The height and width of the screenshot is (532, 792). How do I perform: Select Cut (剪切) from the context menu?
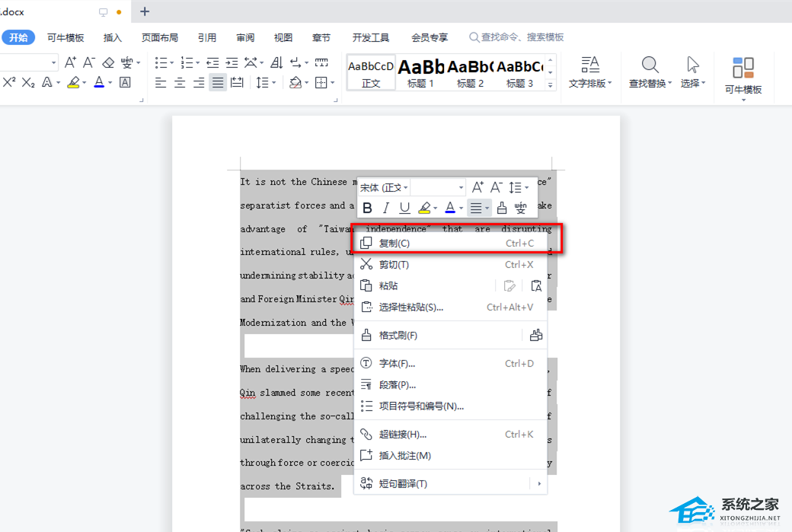tap(394, 265)
